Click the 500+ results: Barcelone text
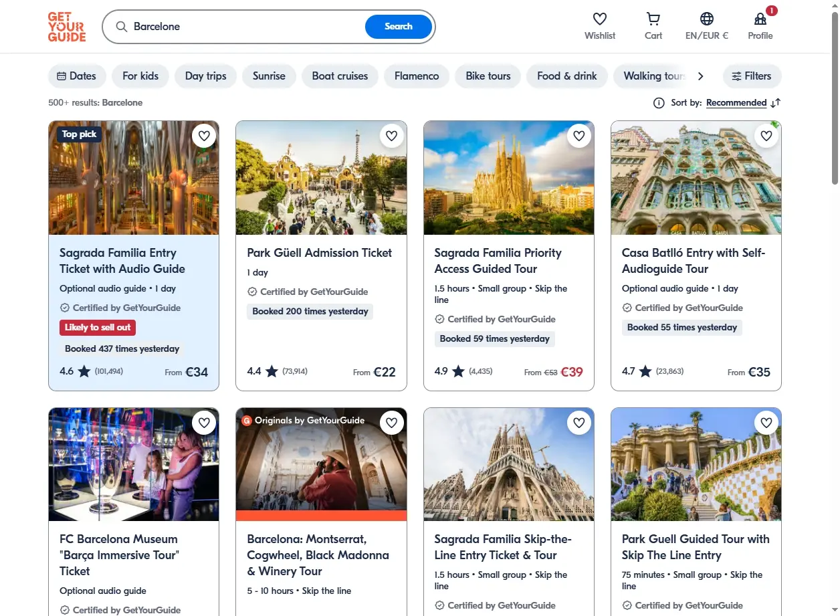This screenshot has width=840, height=616. (95, 103)
